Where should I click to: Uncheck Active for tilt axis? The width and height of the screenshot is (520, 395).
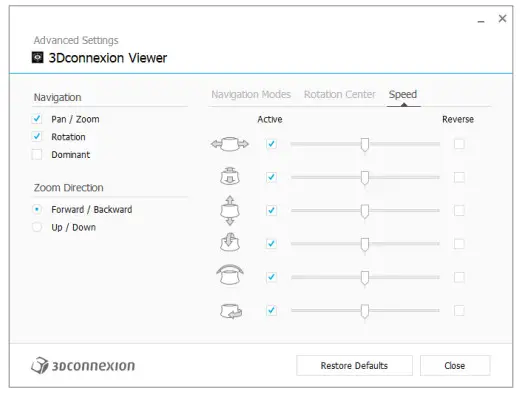tap(271, 244)
